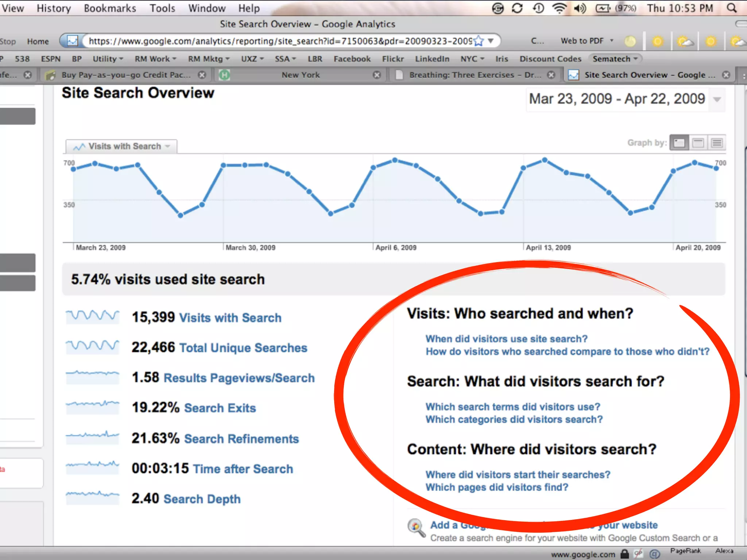Image resolution: width=747 pixels, height=560 pixels.
Task: Click the volume speaker menu icon
Action: point(580,8)
